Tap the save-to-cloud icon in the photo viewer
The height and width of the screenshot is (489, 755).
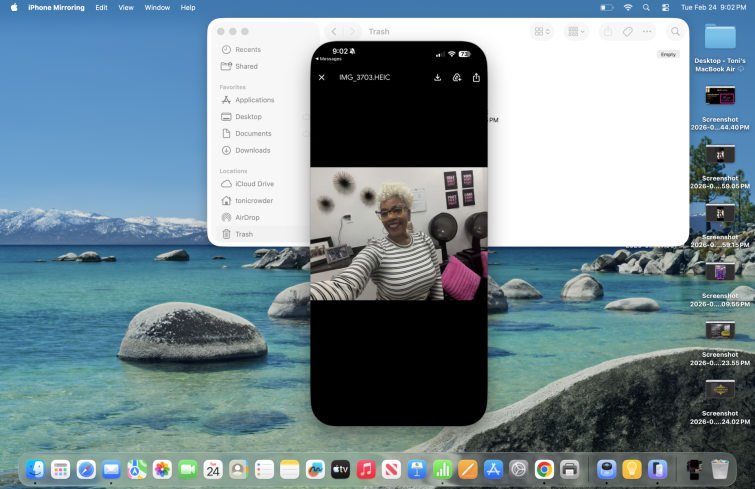click(x=457, y=77)
